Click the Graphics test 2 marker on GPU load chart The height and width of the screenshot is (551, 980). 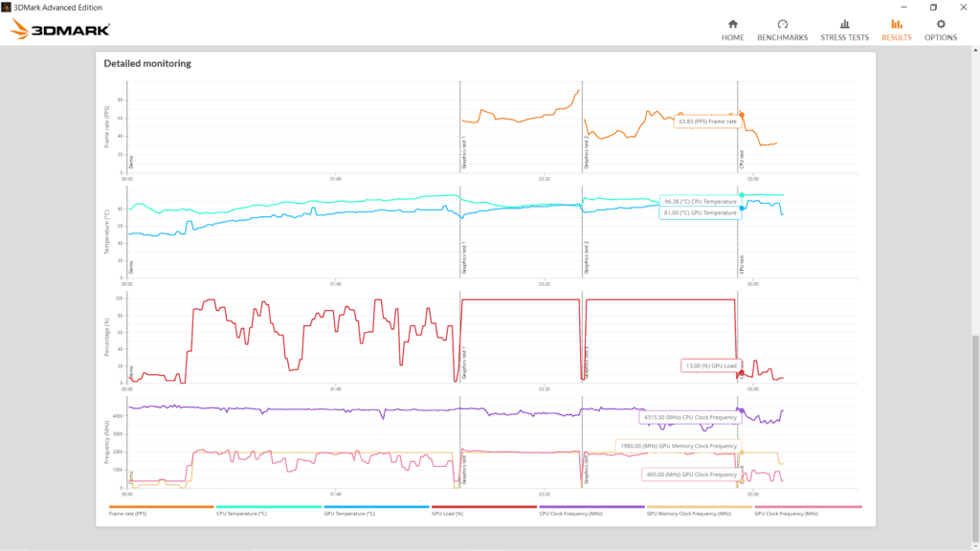(587, 364)
